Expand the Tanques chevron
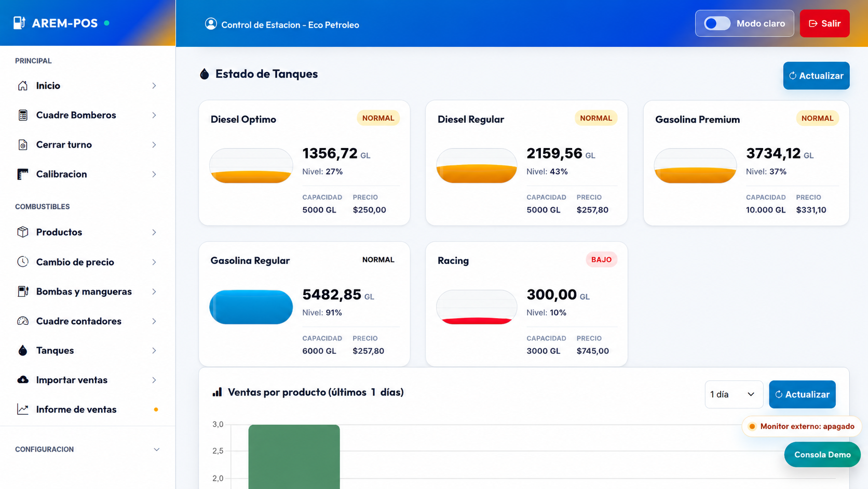The width and height of the screenshot is (868, 489). [154, 350]
